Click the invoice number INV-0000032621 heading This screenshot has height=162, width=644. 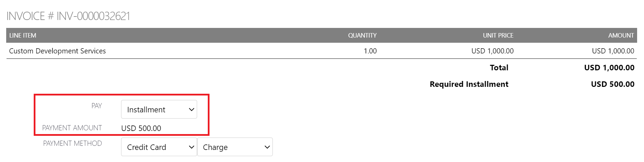pos(68,16)
